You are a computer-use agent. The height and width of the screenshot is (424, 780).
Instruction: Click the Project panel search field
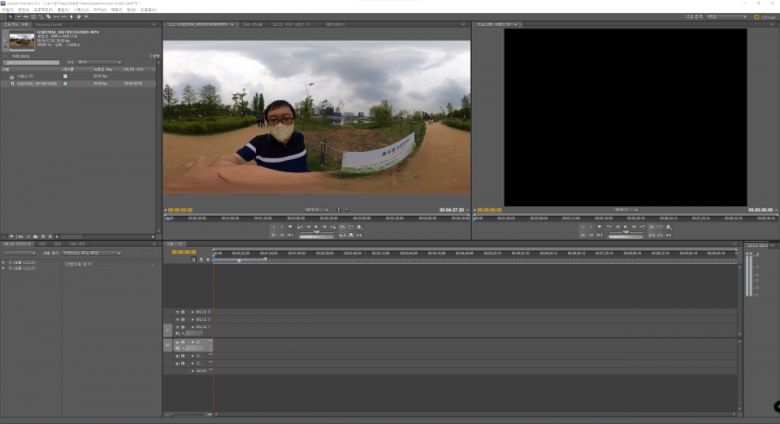pyautogui.click(x=31, y=62)
